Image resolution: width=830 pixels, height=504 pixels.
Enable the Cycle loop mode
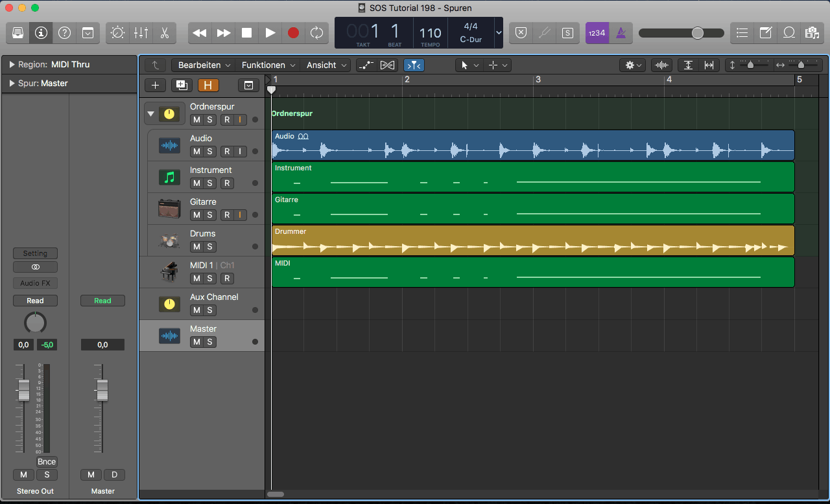click(x=316, y=33)
